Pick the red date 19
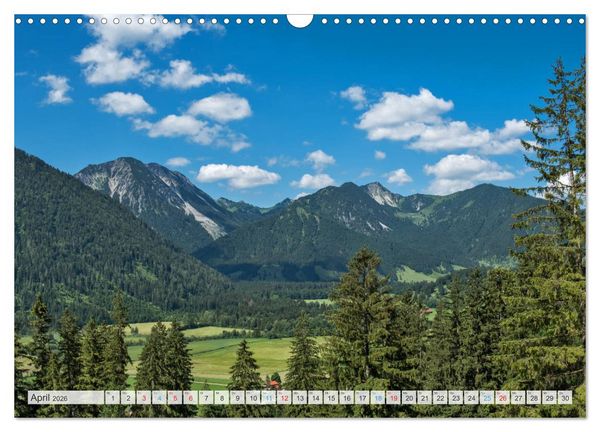The width and height of the screenshot is (600, 432). click(x=393, y=398)
